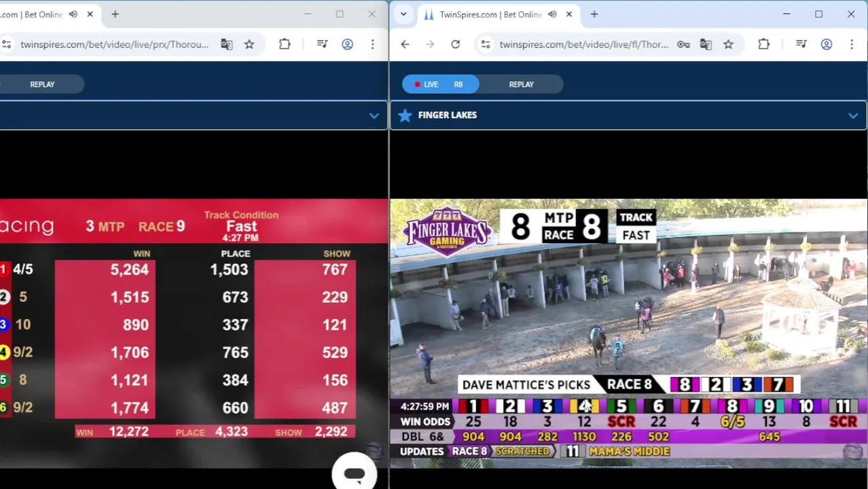Click the Finger Lakes live video feed
The width and height of the screenshot is (868, 489).
[629, 333]
